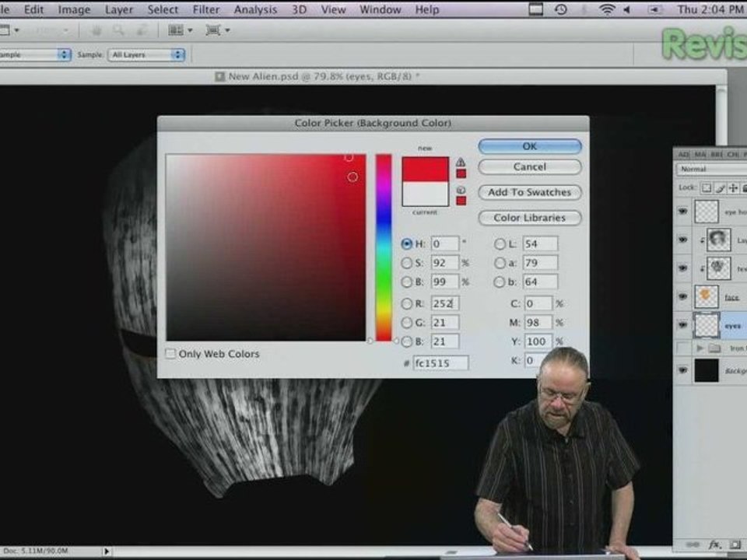Click the current color swatch

point(425,194)
